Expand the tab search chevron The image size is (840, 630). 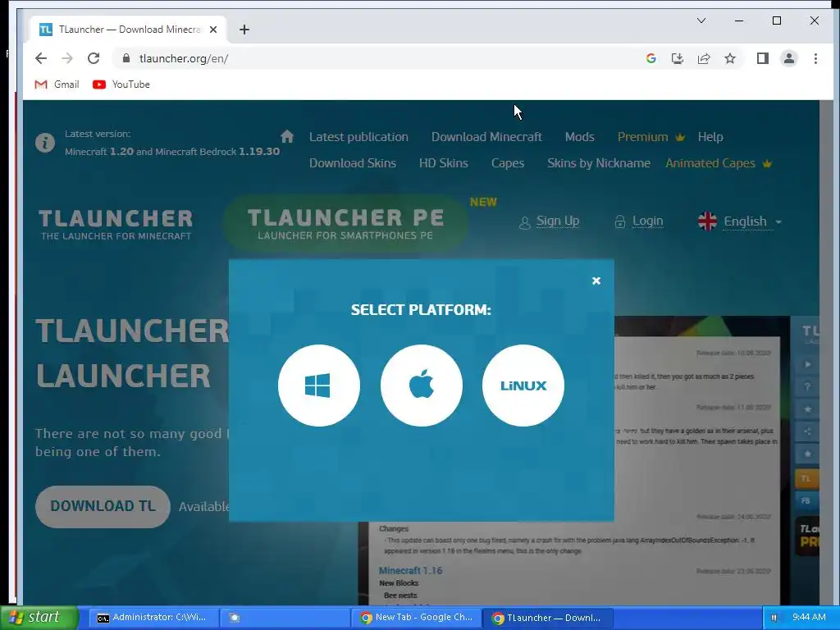click(701, 21)
